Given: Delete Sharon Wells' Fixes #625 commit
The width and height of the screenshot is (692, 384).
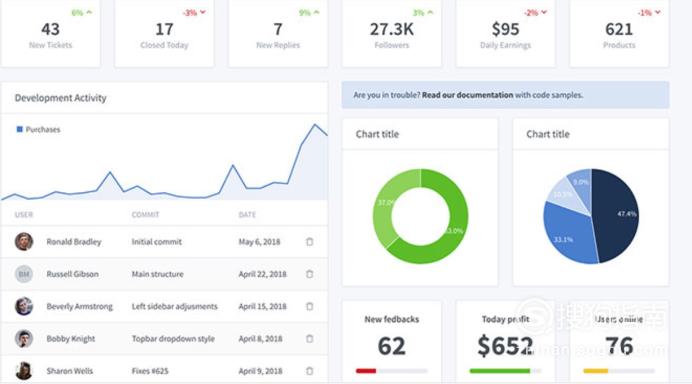Looking at the screenshot, I should [309, 371].
